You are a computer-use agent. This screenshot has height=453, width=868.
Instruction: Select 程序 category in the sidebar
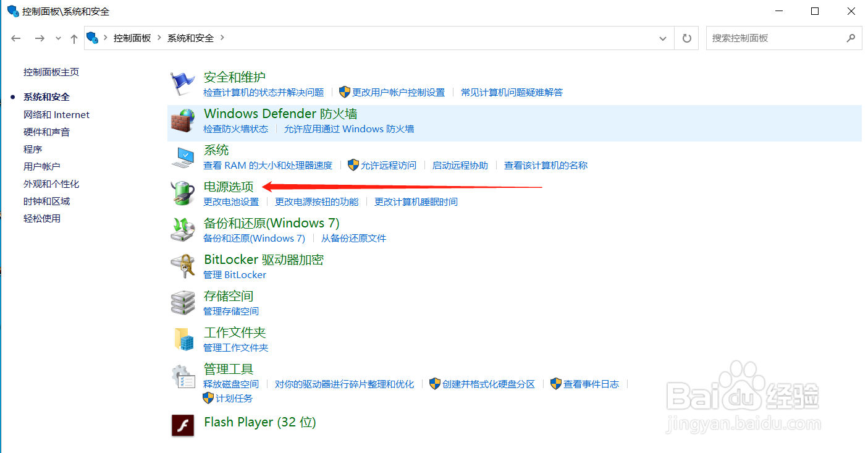(33, 150)
